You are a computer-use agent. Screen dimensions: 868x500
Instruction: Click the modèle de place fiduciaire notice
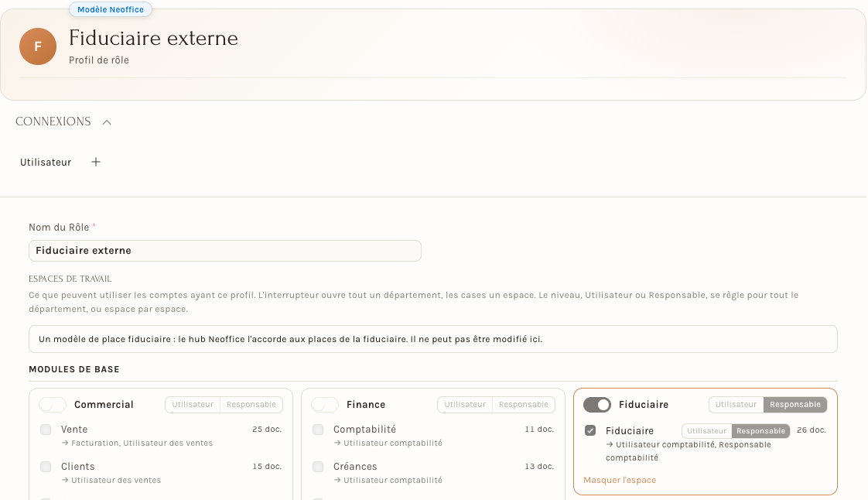[433, 339]
